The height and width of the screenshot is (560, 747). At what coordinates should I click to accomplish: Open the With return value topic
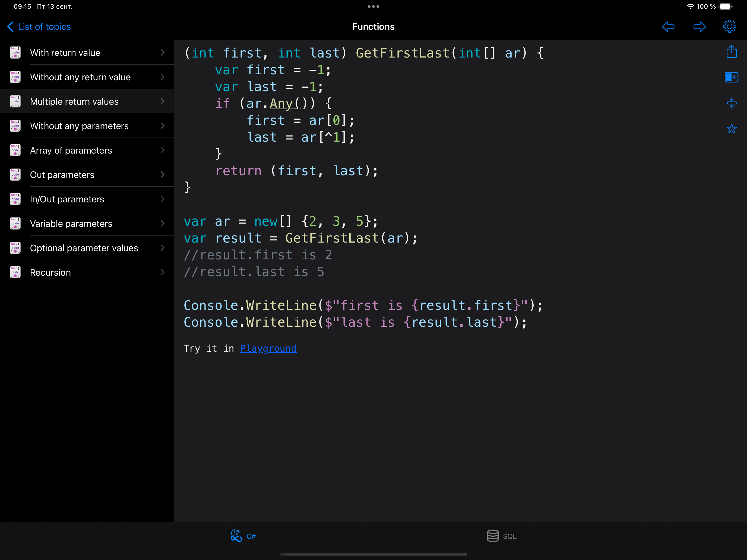point(87,52)
